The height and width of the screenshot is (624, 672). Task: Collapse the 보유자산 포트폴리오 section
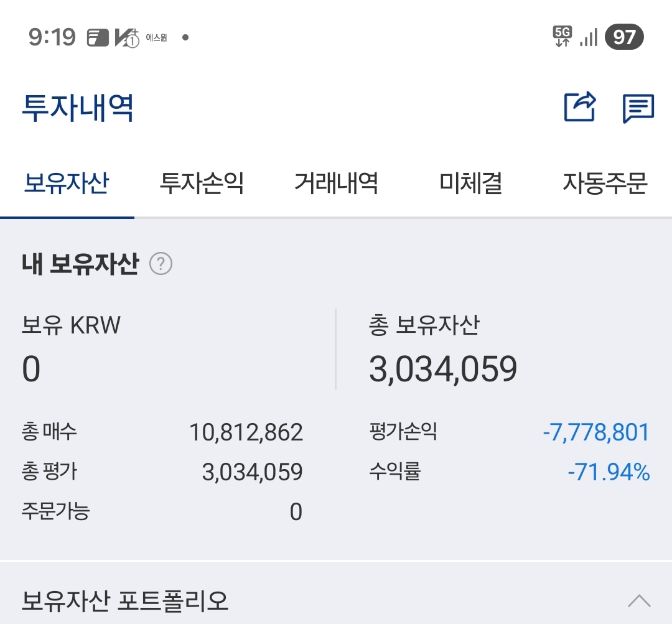[639, 601]
